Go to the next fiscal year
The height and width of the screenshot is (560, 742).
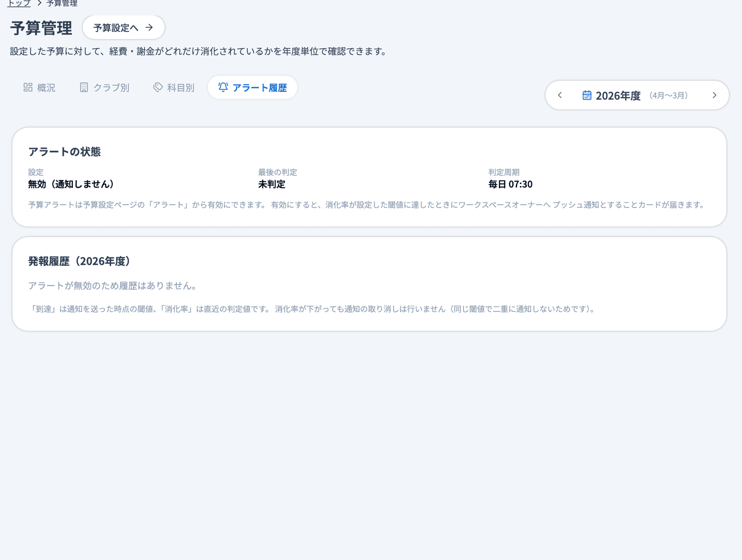[x=714, y=95]
